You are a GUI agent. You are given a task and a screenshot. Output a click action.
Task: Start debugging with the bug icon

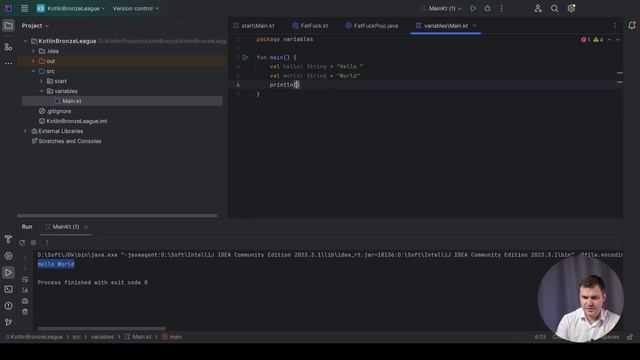pos(487,8)
